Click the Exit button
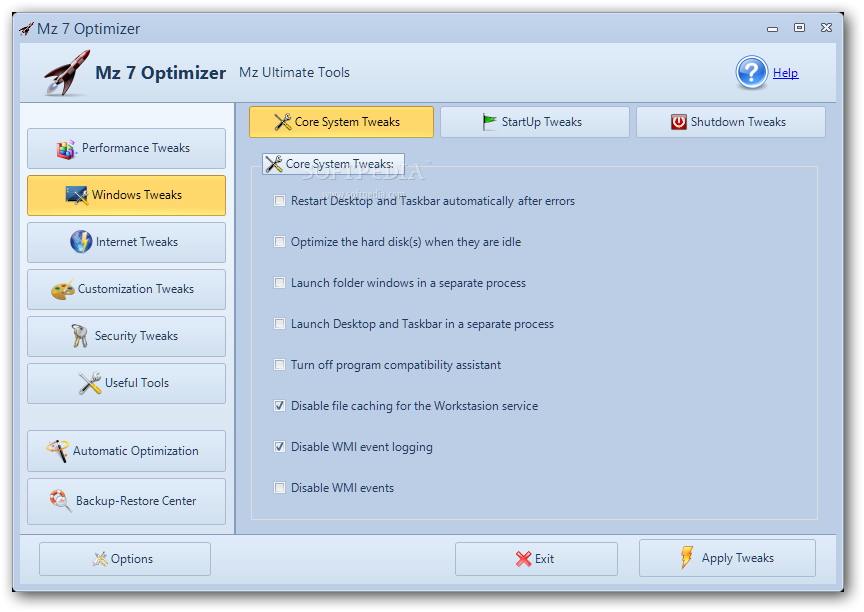 [x=536, y=559]
